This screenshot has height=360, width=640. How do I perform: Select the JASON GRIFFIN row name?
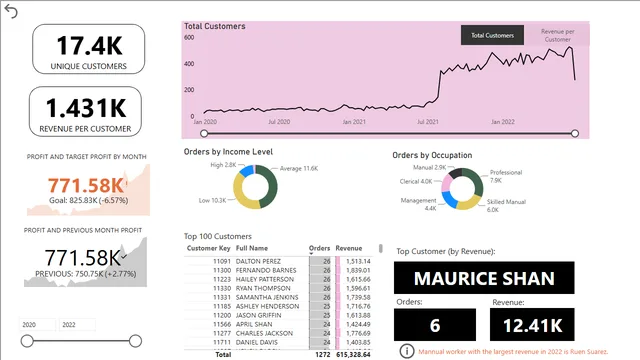click(x=258, y=315)
